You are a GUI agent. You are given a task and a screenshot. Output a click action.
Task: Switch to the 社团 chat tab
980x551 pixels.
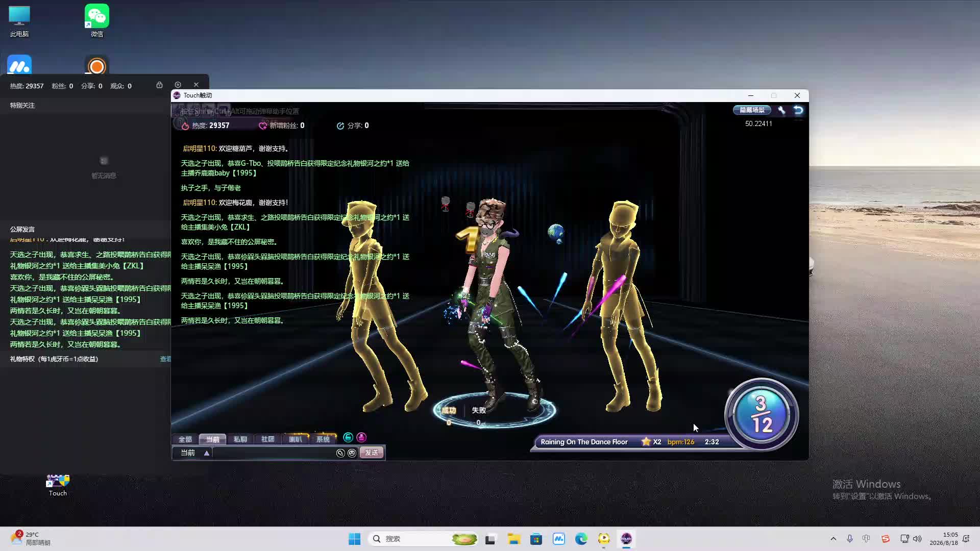pyautogui.click(x=267, y=439)
